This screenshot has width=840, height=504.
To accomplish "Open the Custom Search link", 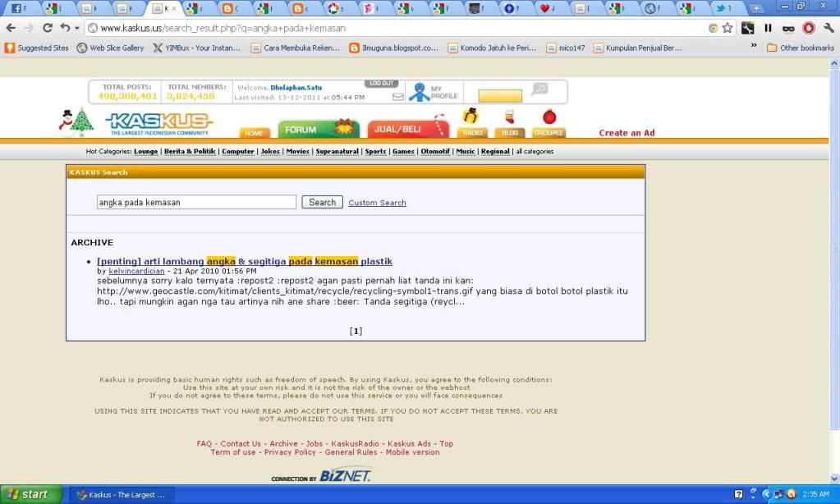I will 377,203.
